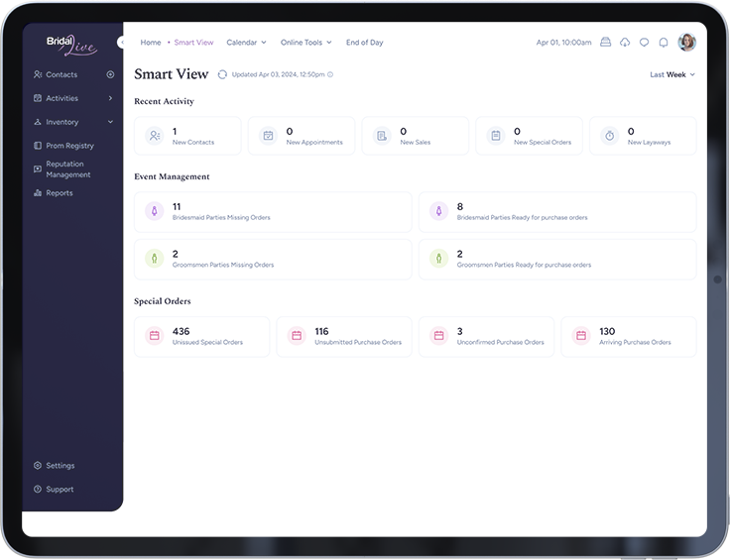Screen dimensions: 730x560
Task: Add a new contact with plus icon
Action: (110, 74)
